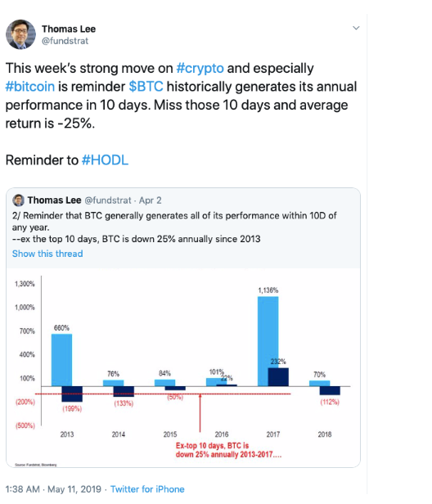Click the quoted tweet text body
Image resolution: width=432 pixels, height=504 pixels.
tap(174, 227)
